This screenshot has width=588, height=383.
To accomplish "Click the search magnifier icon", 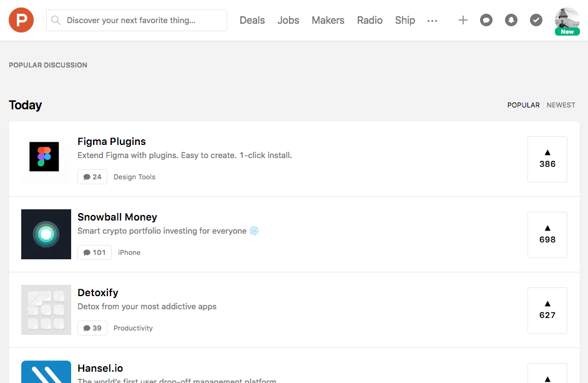I will pos(56,20).
